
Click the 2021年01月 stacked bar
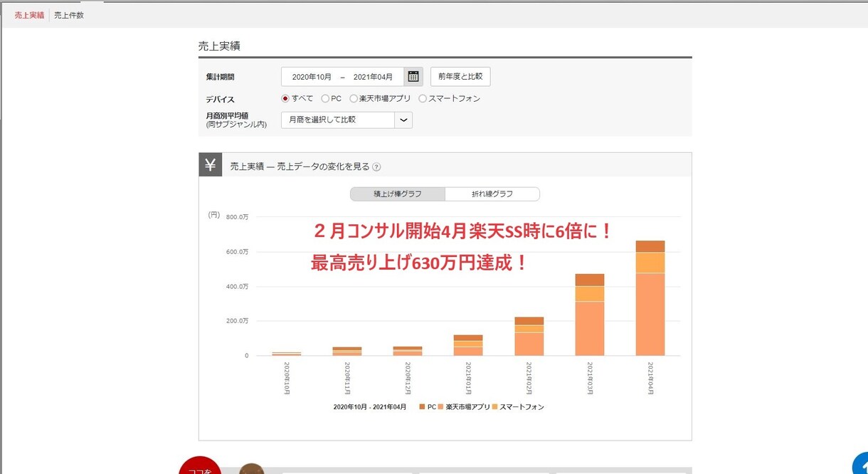(468, 345)
